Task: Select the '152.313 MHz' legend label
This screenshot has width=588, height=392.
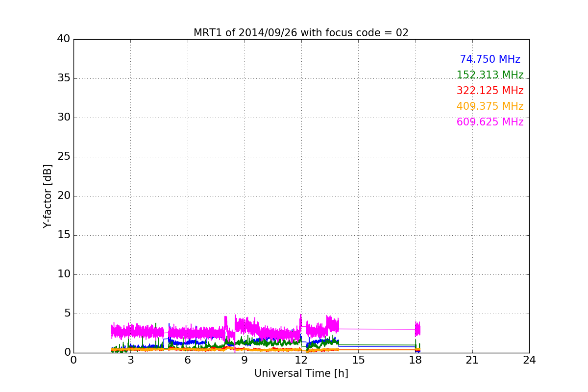Action: point(490,75)
